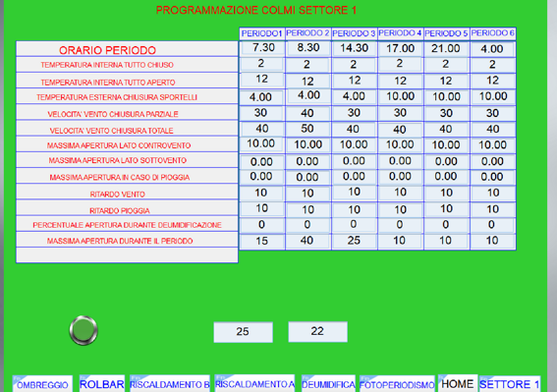The height and width of the screenshot is (392, 557).
Task: Open the FOTOPERIODISMO page
Action: point(397,384)
